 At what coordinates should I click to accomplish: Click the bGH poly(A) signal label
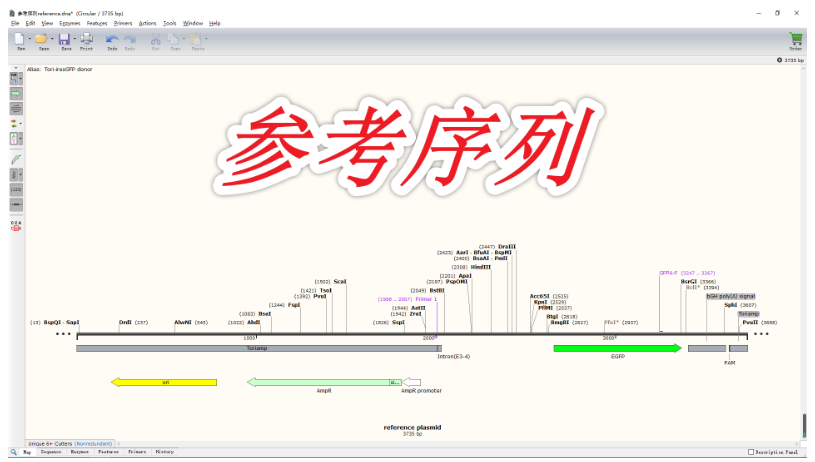731,296
